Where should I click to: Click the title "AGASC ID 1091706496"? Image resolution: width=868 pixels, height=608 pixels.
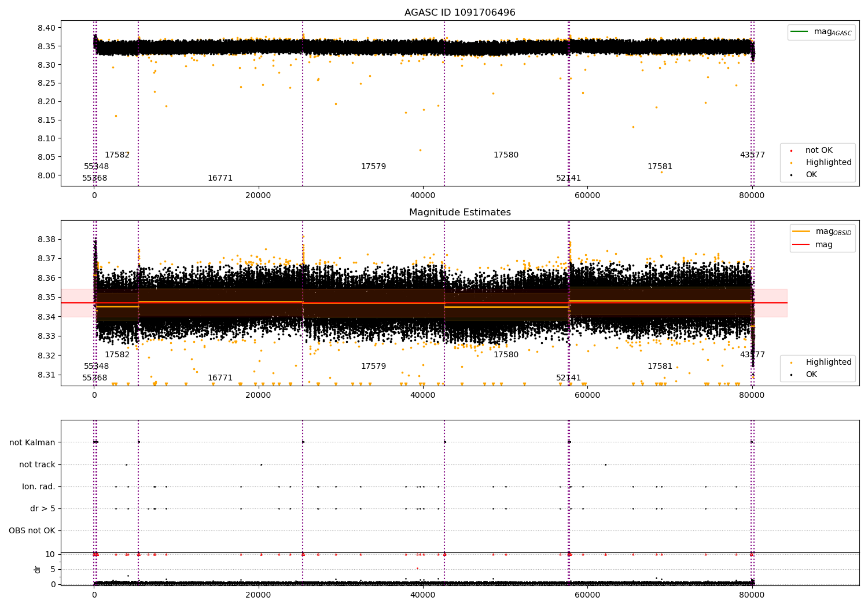click(x=459, y=13)
